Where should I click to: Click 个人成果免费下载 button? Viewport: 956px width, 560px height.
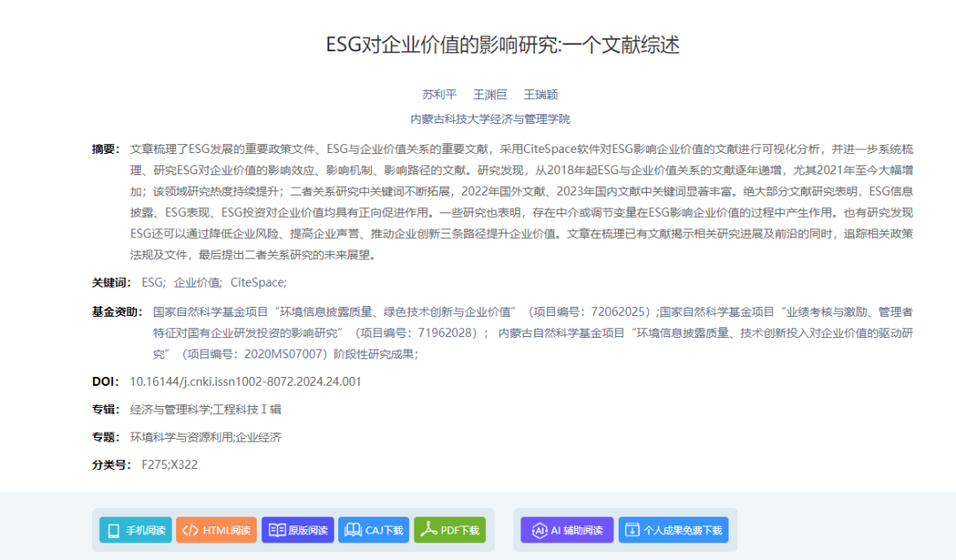coord(673,530)
